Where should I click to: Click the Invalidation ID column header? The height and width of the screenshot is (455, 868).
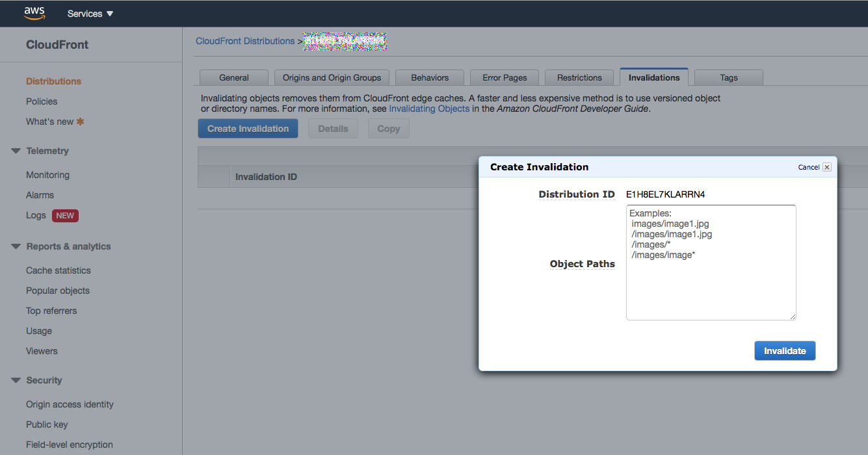click(x=266, y=177)
